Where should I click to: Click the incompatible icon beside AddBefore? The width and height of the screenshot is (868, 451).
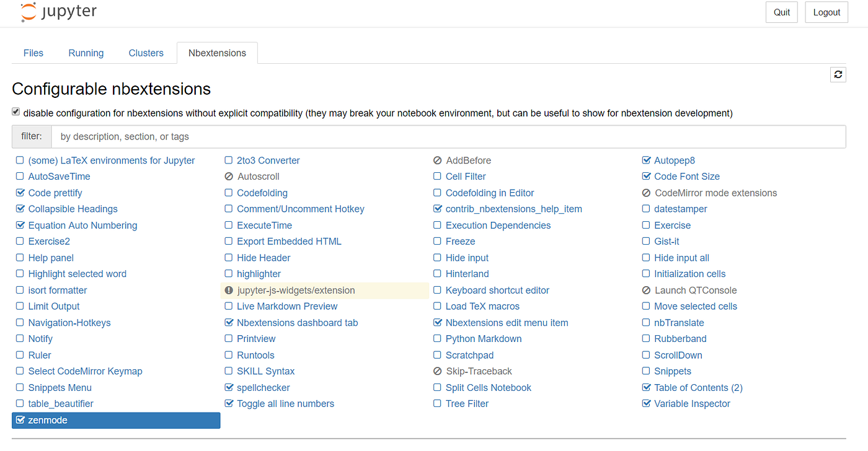438,160
